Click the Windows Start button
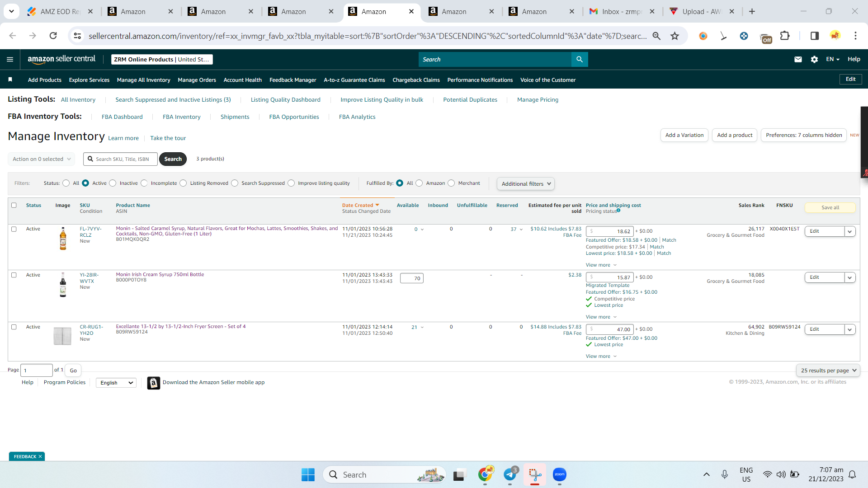This screenshot has height=488, width=868. [308, 474]
